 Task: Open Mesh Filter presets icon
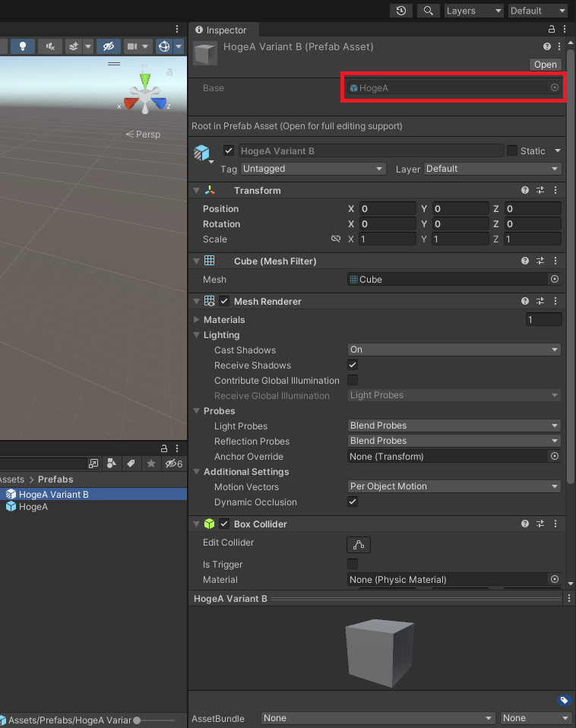click(540, 261)
